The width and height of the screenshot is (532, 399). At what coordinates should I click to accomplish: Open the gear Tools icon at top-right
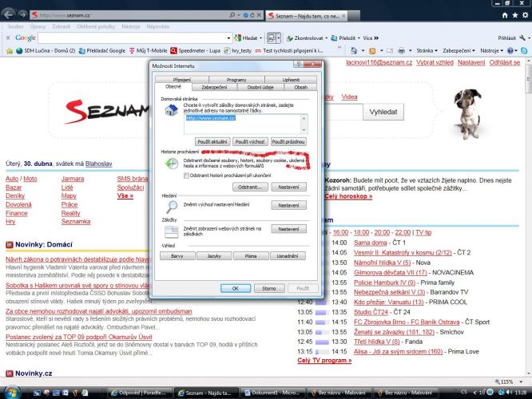click(x=526, y=15)
